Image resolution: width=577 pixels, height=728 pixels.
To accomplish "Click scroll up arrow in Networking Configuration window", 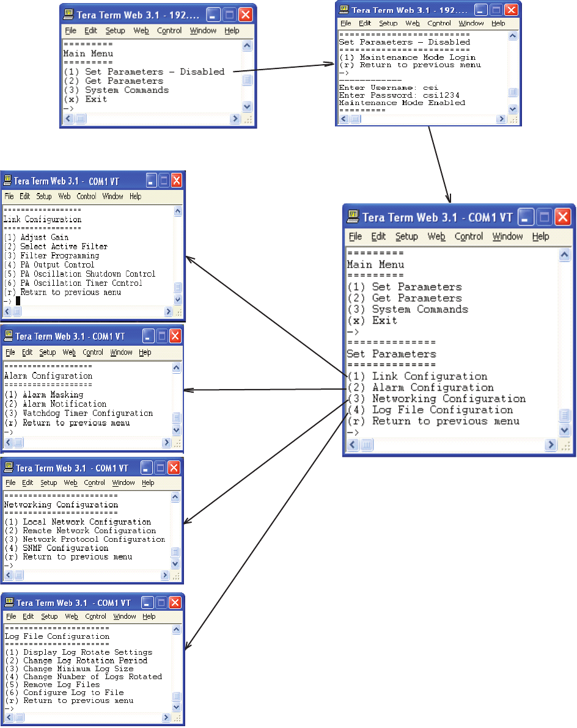I will click(175, 497).
